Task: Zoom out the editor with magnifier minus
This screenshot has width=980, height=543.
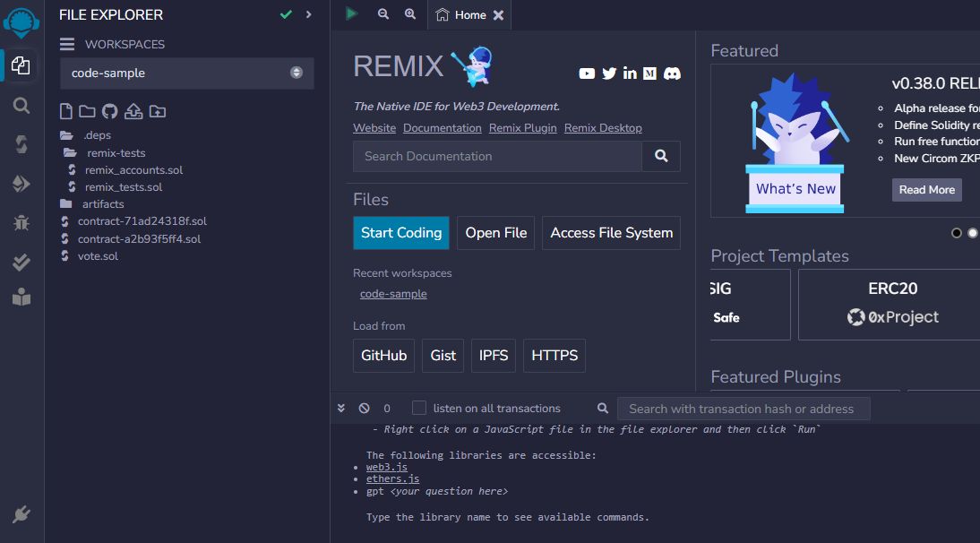Action: (383, 13)
